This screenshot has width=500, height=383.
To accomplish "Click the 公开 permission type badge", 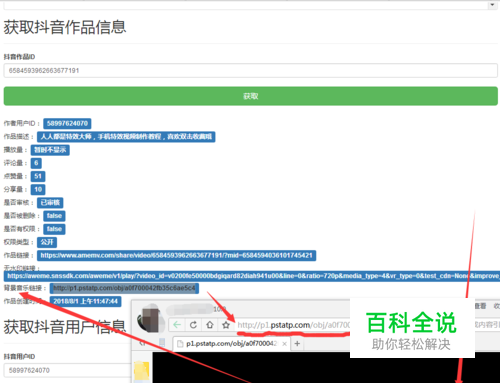I will pyautogui.click(x=47, y=242).
